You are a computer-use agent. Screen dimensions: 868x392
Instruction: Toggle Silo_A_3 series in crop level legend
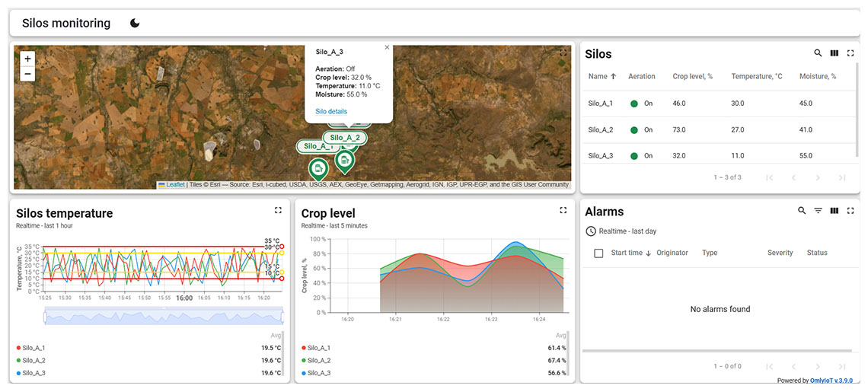click(319, 373)
